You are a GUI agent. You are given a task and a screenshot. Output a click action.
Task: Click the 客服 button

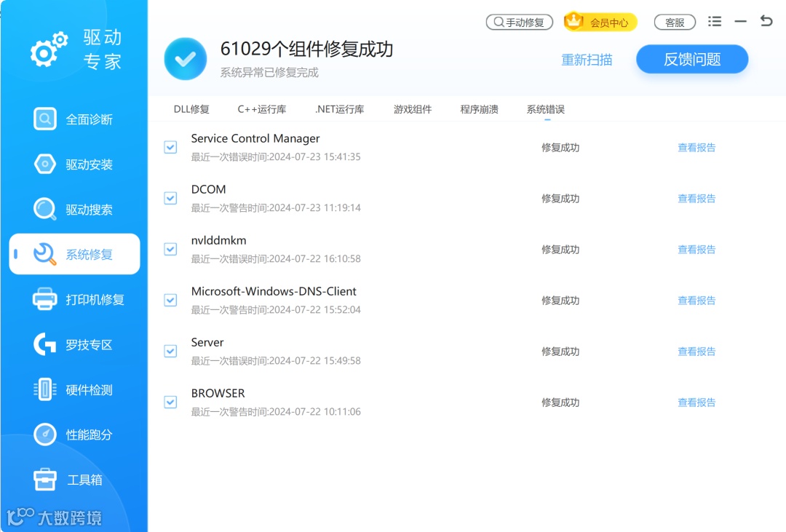[675, 22]
